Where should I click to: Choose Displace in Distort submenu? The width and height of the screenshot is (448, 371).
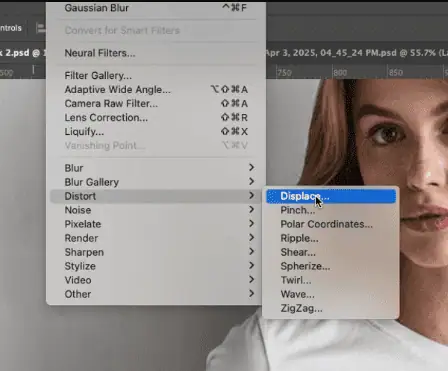point(331,196)
